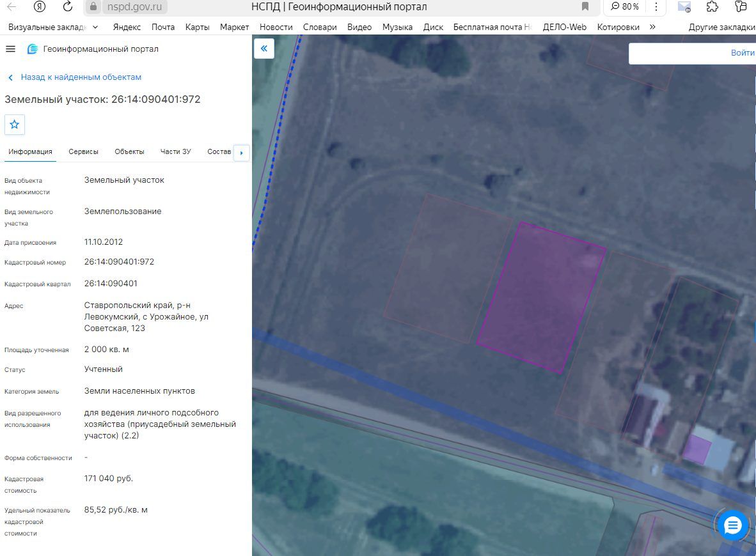The width and height of the screenshot is (756, 556).
Task: Open the mail icon in the browser toolbar
Action: click(x=684, y=7)
